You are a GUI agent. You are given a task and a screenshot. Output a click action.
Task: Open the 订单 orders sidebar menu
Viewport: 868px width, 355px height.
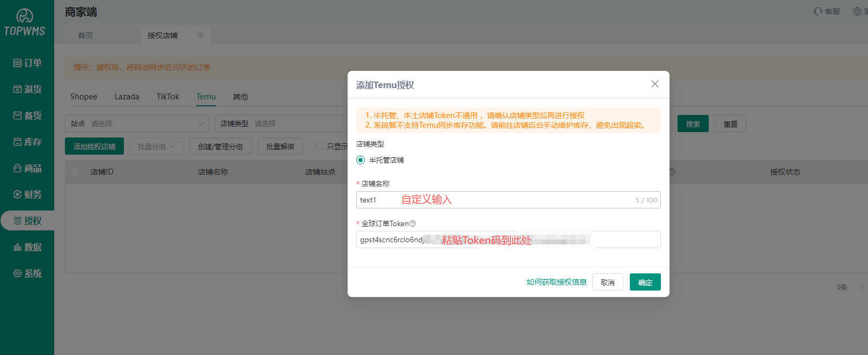click(27, 63)
